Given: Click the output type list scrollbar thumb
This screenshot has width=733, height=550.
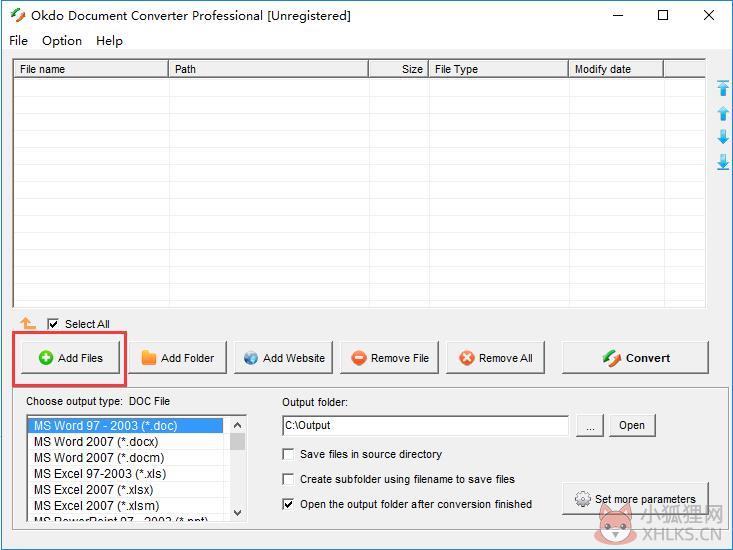Looking at the screenshot, I should [x=237, y=442].
